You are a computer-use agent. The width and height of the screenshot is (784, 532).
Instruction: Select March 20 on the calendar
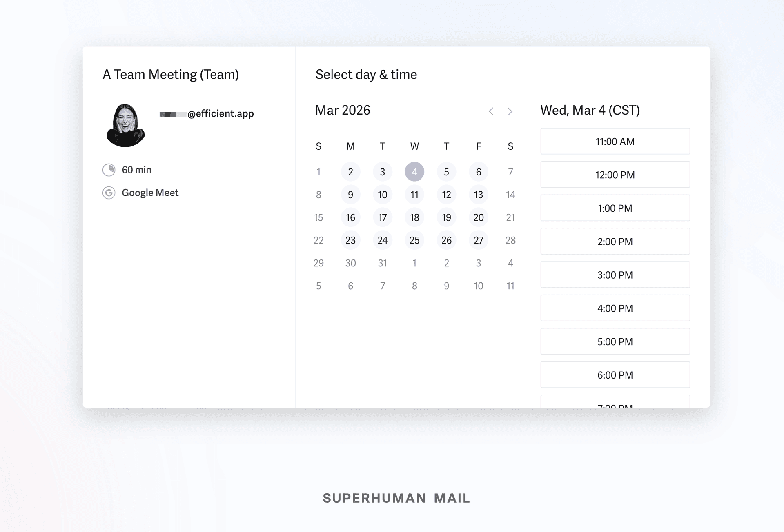click(478, 217)
